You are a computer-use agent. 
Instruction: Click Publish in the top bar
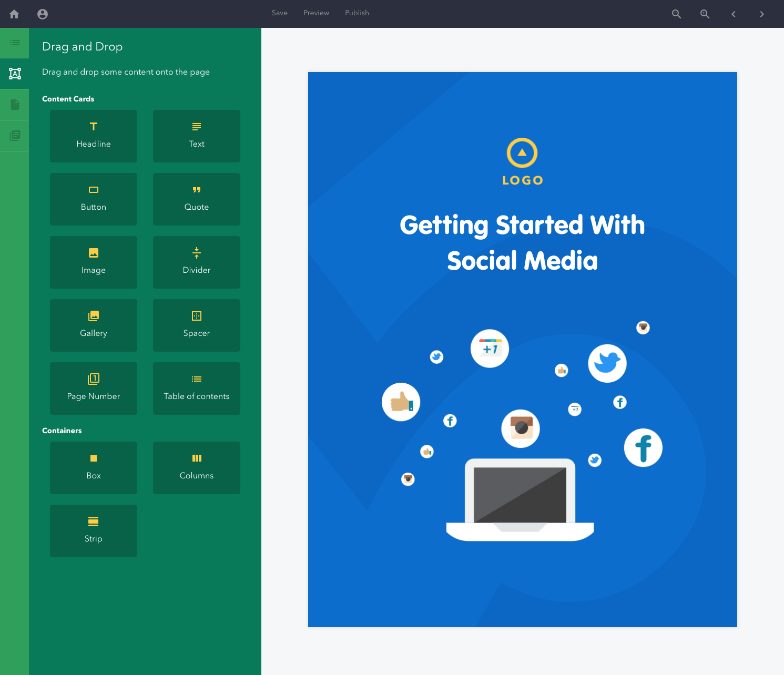click(x=357, y=13)
